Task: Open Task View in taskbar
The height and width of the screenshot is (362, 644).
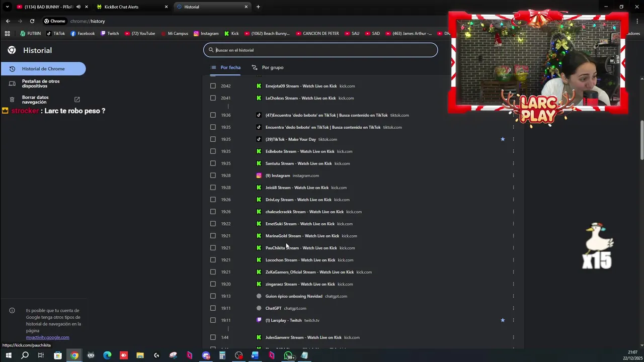Action: pyautogui.click(x=41, y=355)
